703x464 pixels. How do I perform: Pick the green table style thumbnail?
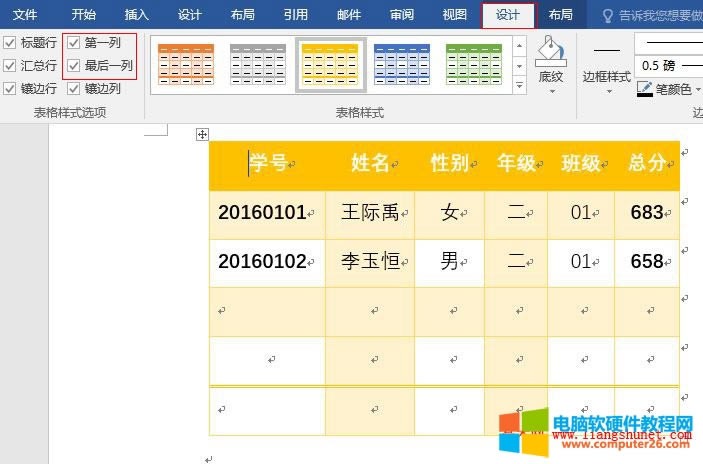(x=474, y=64)
